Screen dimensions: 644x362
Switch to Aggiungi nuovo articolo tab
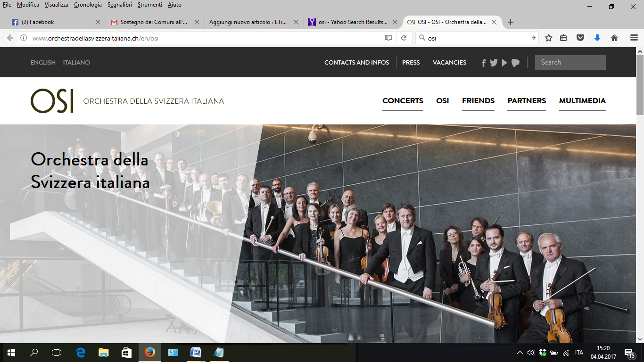[x=254, y=22]
